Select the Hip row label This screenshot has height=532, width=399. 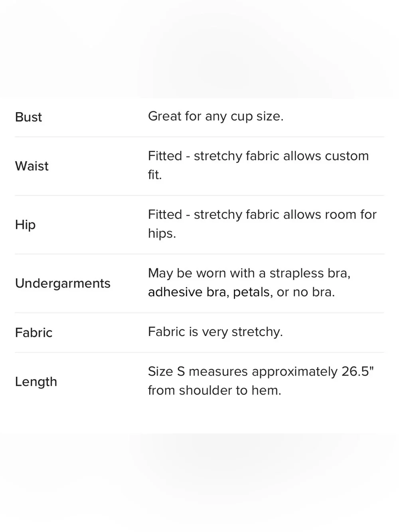pos(25,225)
